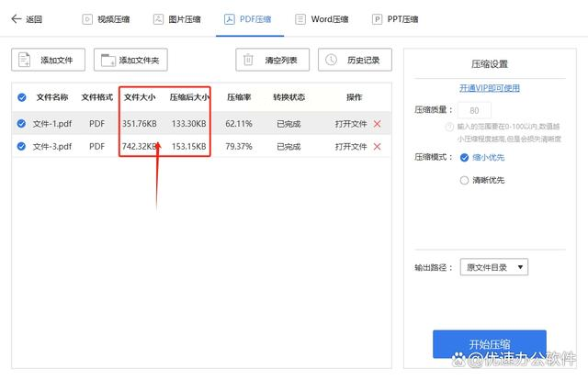588x380 pixels.
Task: Click the 742.32KB size cell
Action: [x=140, y=147]
